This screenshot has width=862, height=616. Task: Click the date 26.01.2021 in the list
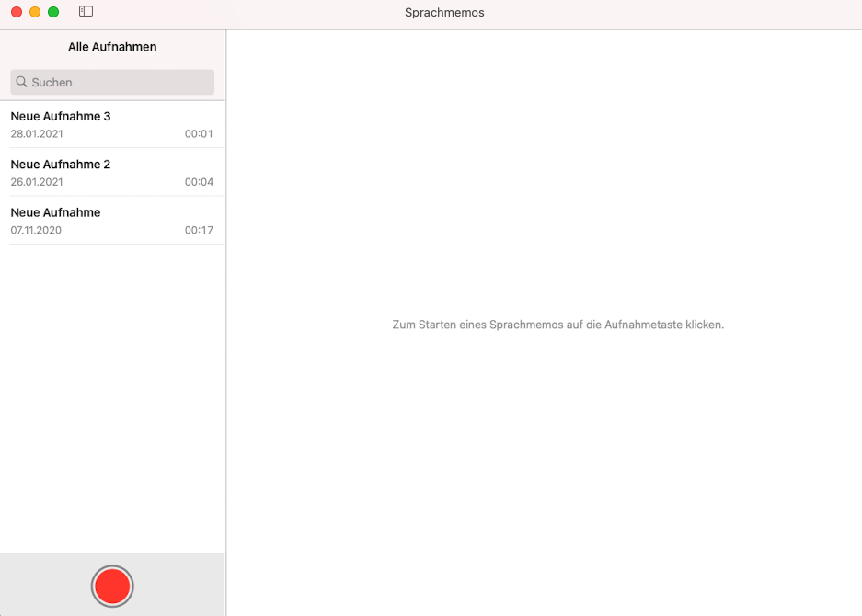pyautogui.click(x=37, y=182)
